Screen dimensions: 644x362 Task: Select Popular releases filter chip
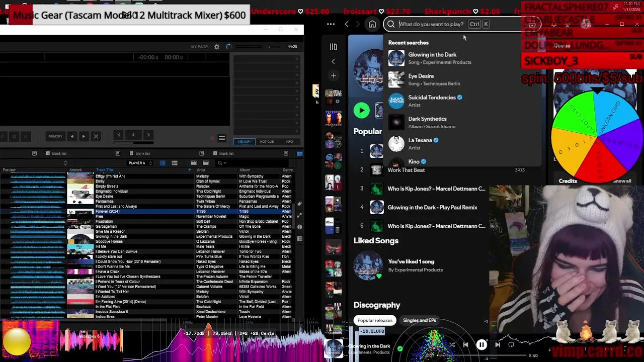[375, 320]
